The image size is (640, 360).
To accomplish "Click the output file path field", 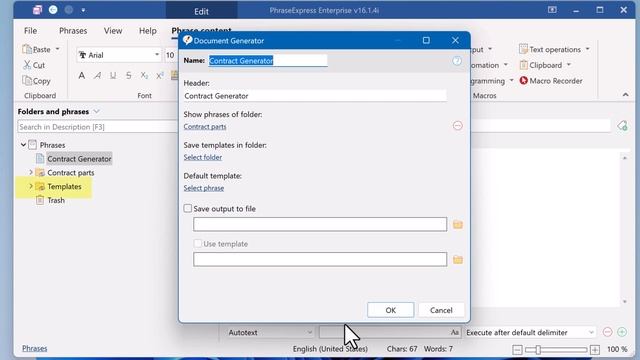I will pos(320,224).
